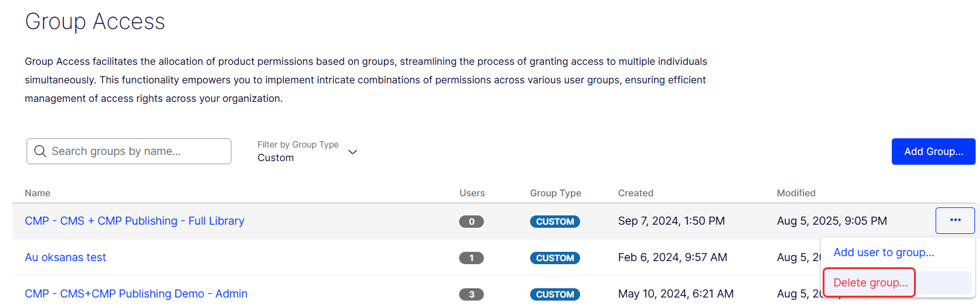The image size is (980, 308).
Task: Expand the Filter by Group Type chevron
Action: pyautogui.click(x=353, y=152)
